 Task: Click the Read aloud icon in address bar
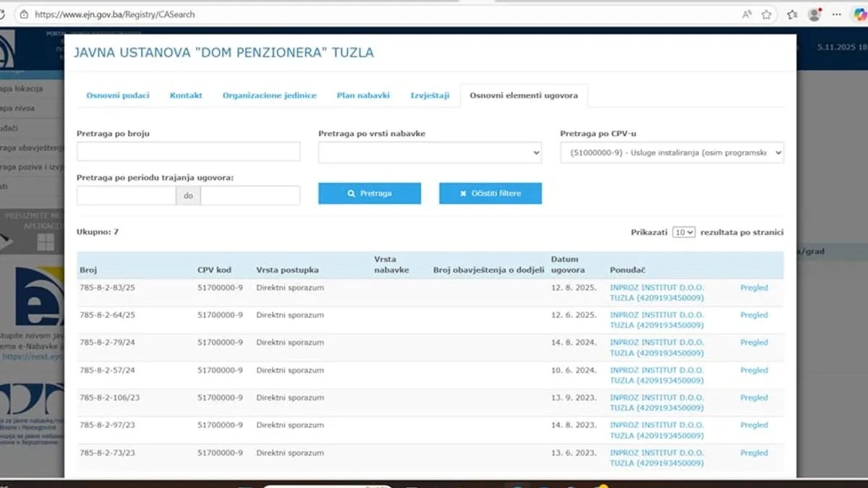pos(746,14)
